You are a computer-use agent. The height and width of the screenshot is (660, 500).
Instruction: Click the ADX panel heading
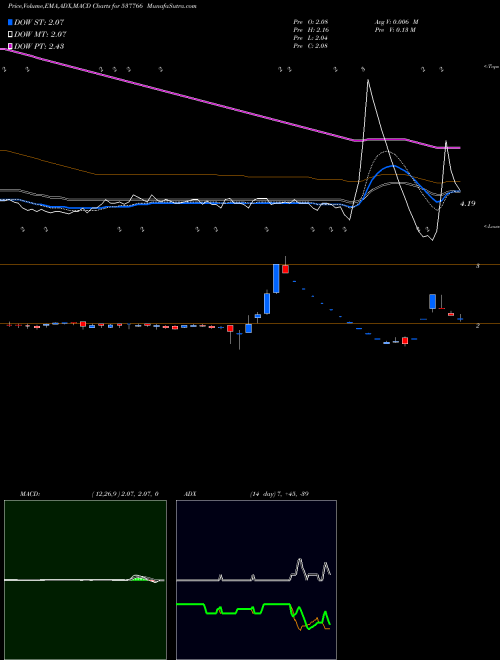pos(191,494)
